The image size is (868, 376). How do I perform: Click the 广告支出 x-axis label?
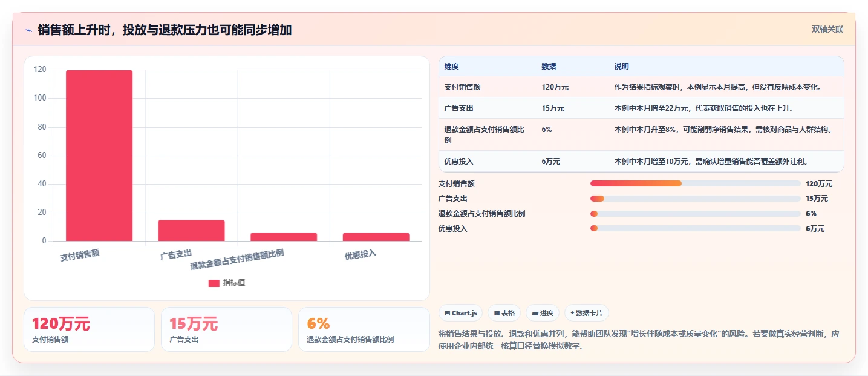tap(176, 255)
